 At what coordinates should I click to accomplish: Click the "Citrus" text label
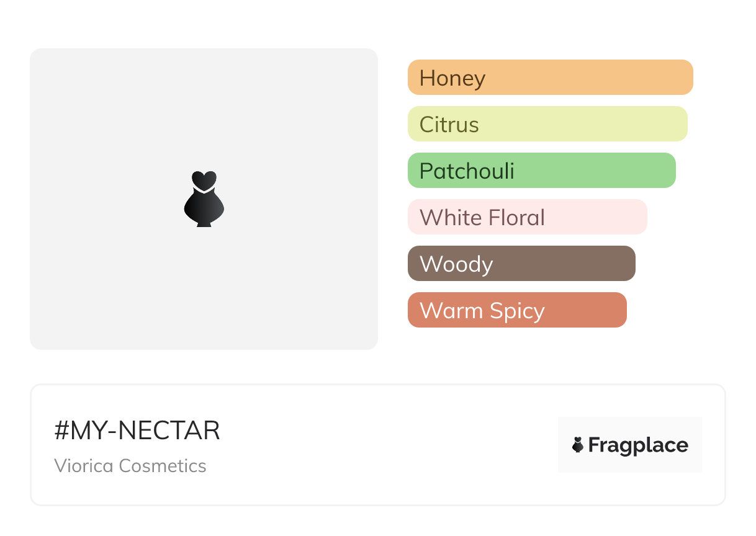449,125
